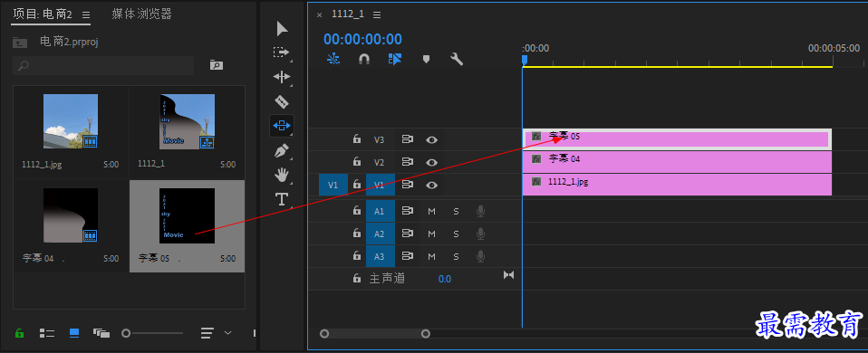868x353 pixels.
Task: Toggle sync lock for V1
Action: (x=408, y=185)
